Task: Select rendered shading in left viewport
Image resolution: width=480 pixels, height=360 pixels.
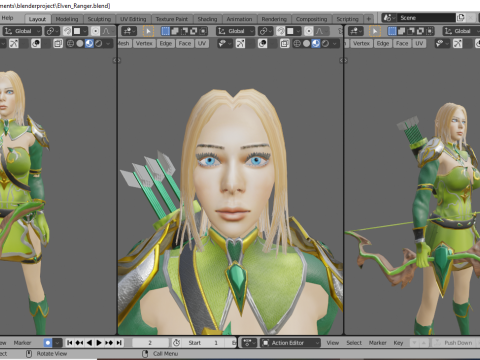Action: click(x=99, y=43)
